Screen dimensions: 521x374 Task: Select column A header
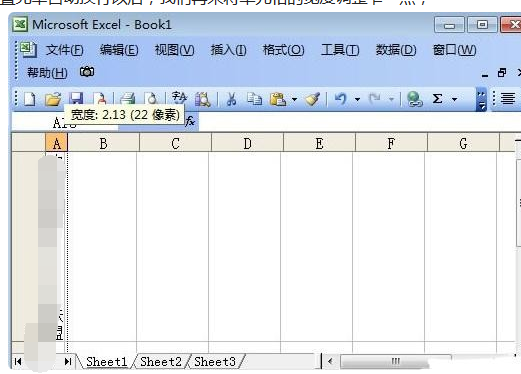click(x=57, y=143)
